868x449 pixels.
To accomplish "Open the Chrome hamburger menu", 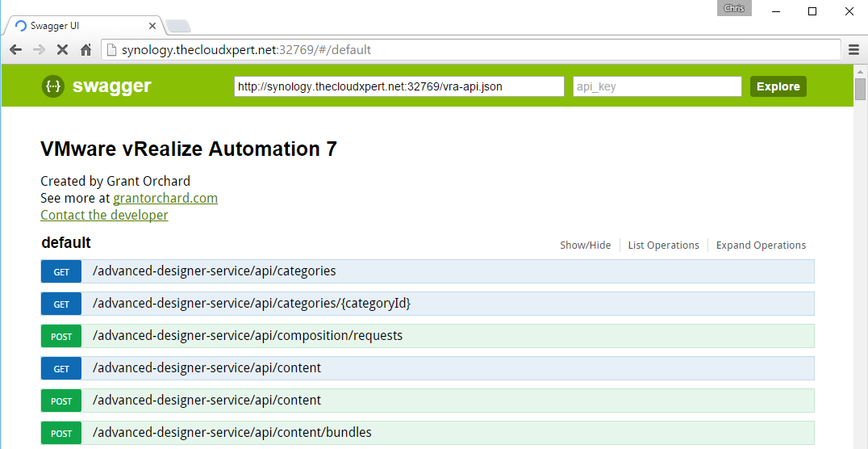I will pos(853,50).
